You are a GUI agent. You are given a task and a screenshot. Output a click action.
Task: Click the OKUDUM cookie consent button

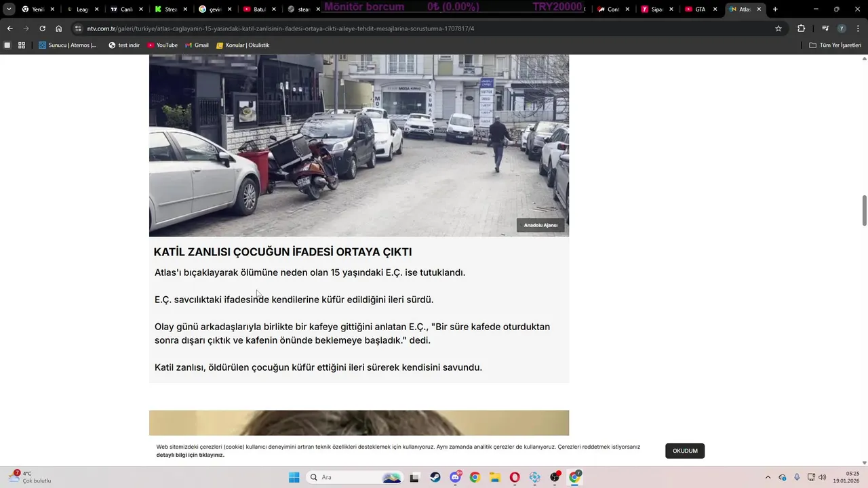tap(685, 451)
